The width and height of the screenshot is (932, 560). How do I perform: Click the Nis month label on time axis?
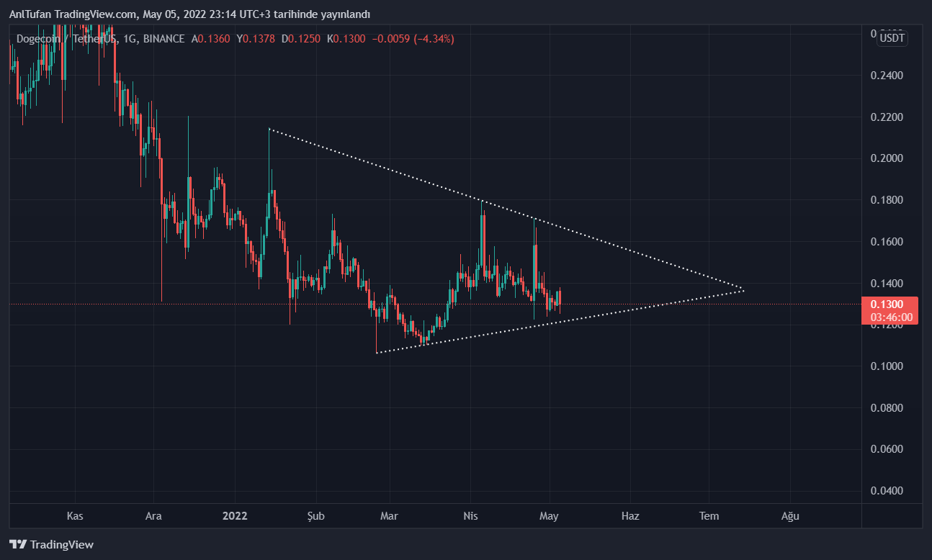470,516
